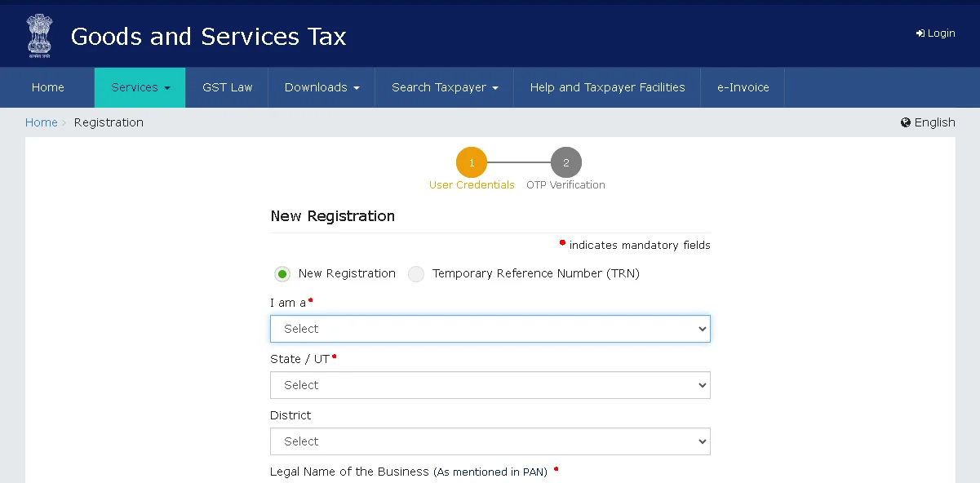
Task: Click the Login link
Action: [938, 33]
